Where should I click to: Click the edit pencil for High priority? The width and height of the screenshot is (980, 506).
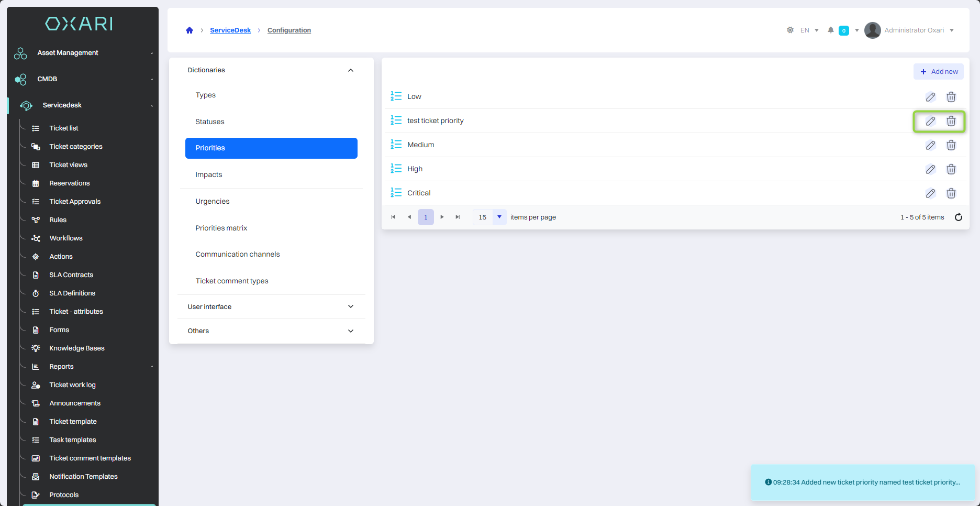click(x=930, y=169)
